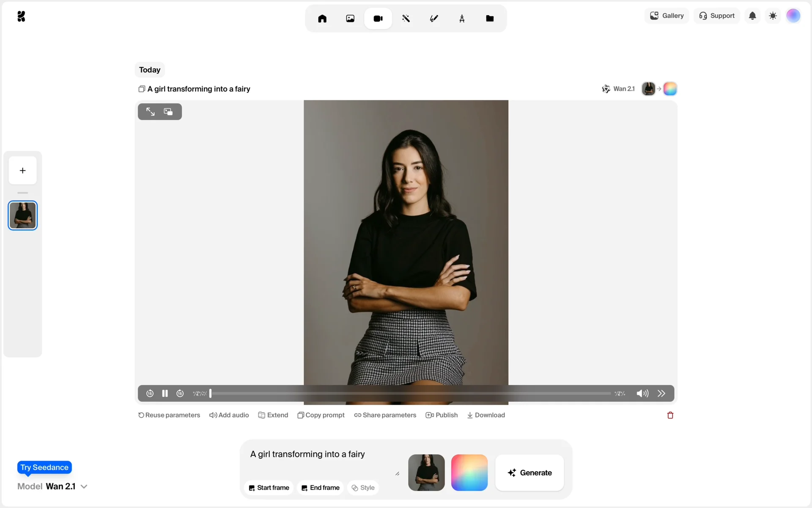
Task: Switch to the image generation tab
Action: [x=350, y=19]
